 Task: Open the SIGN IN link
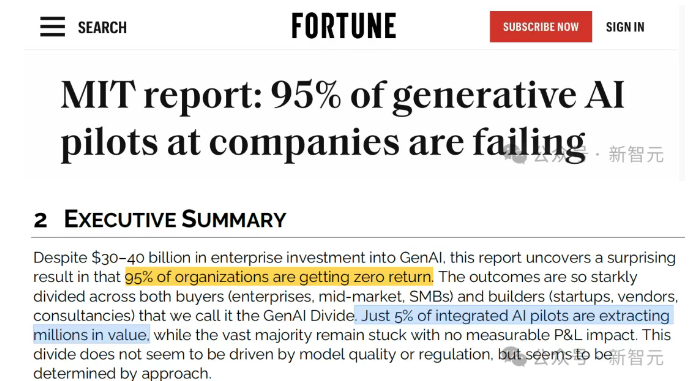625,27
